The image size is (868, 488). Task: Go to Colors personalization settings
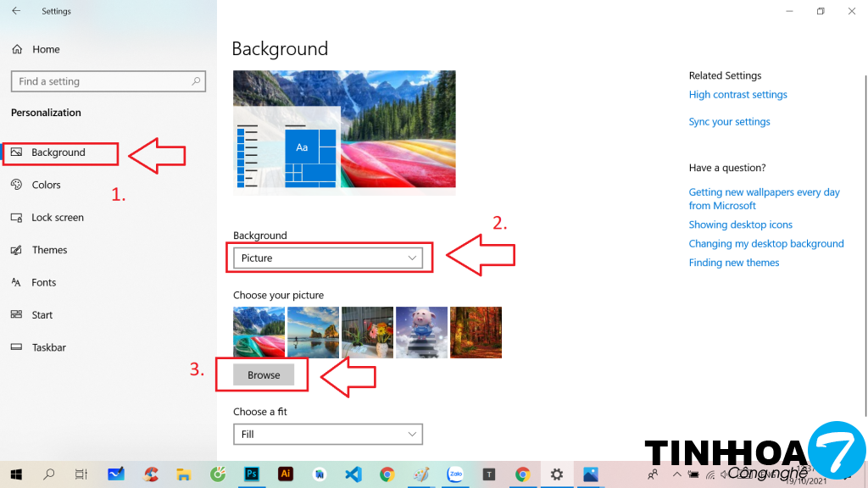point(46,185)
